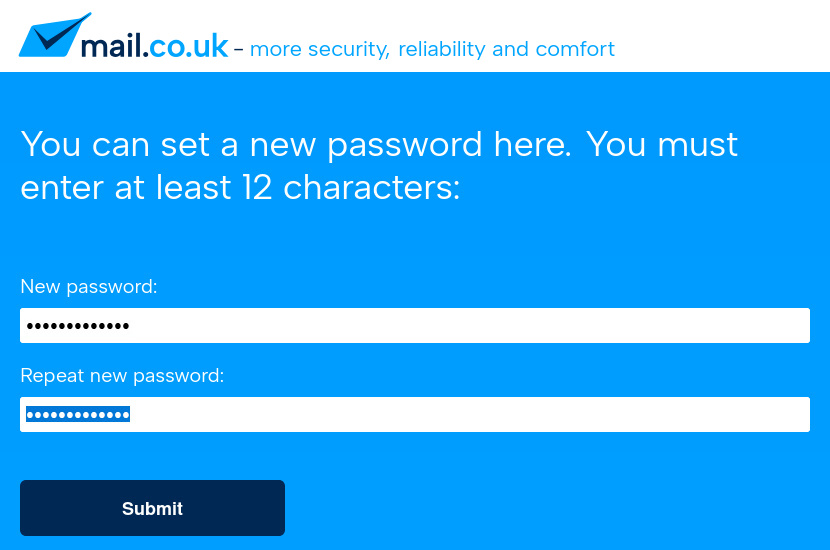Click the "You must" words in heading
830x550 pixels.
click(662, 145)
